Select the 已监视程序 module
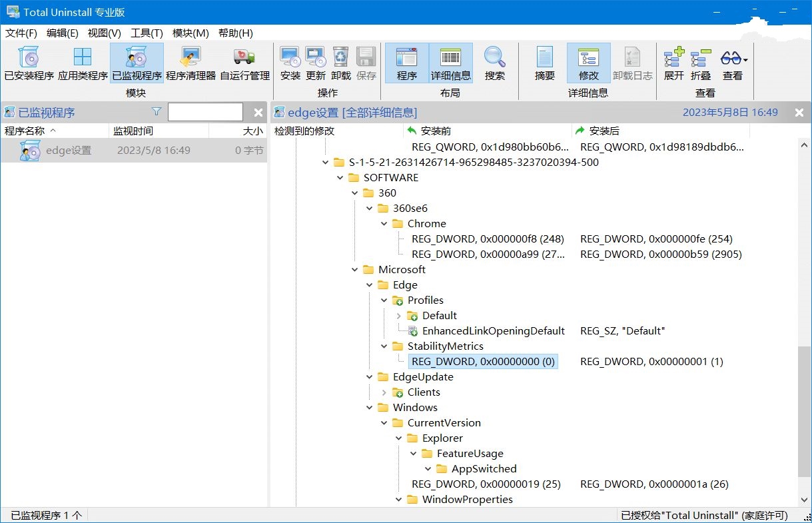812x523 pixels. [x=137, y=64]
